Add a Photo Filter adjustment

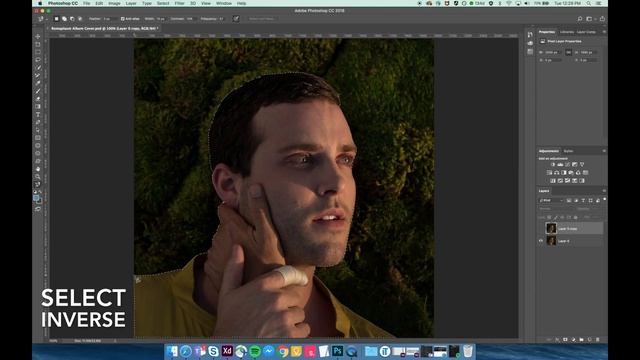pyautogui.click(x=571, y=173)
